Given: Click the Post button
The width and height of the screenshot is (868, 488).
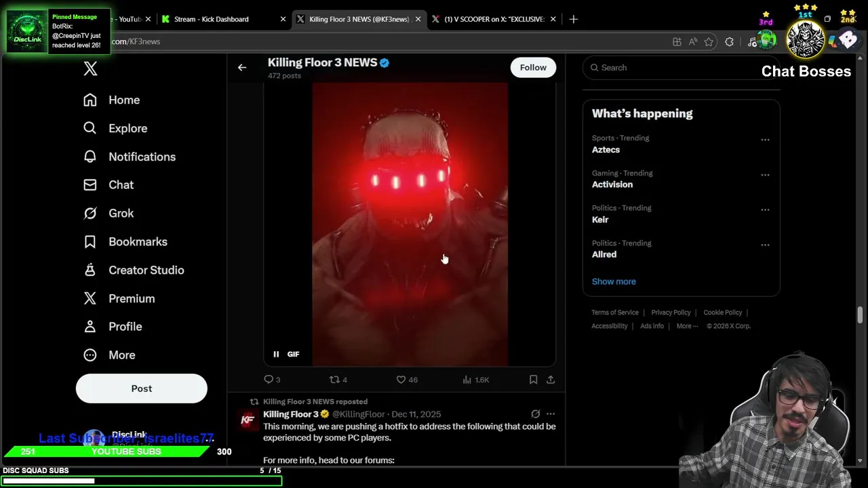Looking at the screenshot, I should 142,388.
